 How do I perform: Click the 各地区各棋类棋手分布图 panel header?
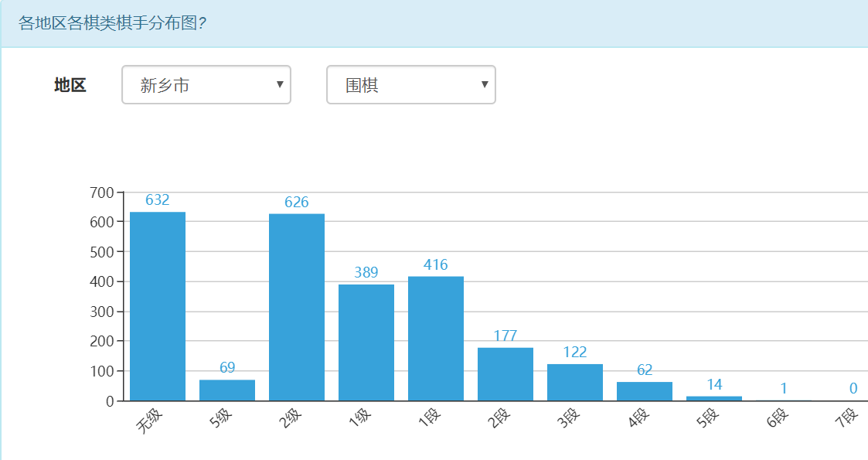coord(113,23)
